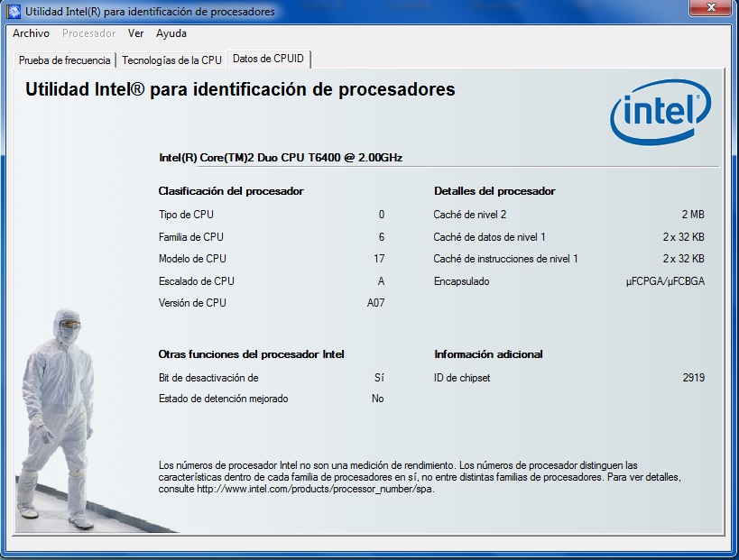
Task: Click the Caché de datos de nivel 1 label
Action: click(490, 237)
